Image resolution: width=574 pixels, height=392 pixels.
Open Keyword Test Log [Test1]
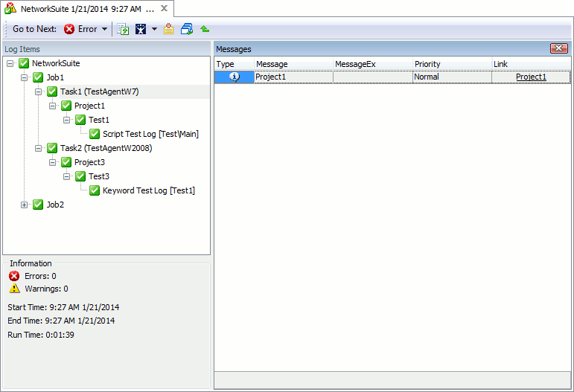[x=149, y=190]
